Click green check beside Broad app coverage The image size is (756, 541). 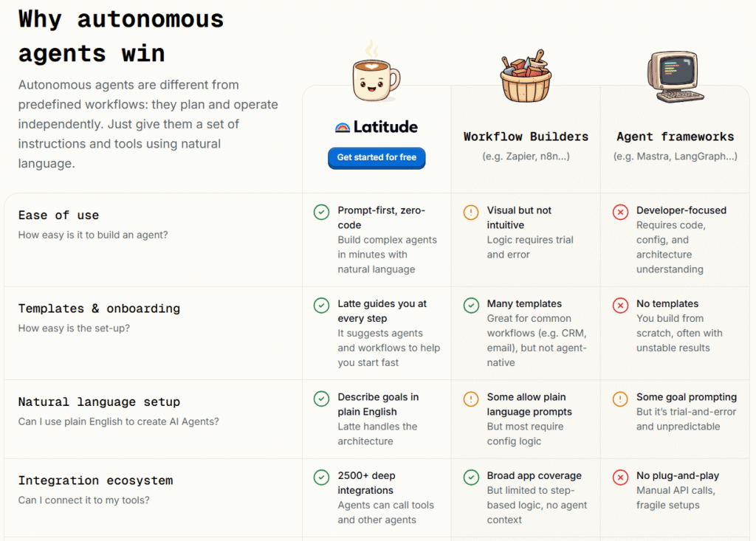coord(471,478)
